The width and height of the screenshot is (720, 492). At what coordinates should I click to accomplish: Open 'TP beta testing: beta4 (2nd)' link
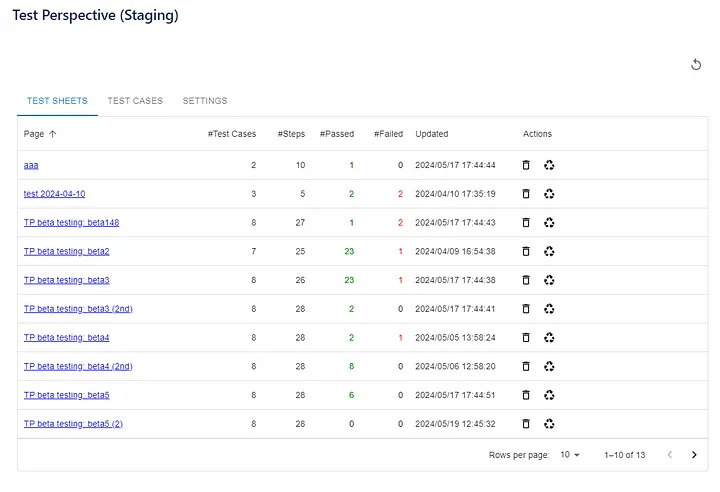[x=78, y=367]
